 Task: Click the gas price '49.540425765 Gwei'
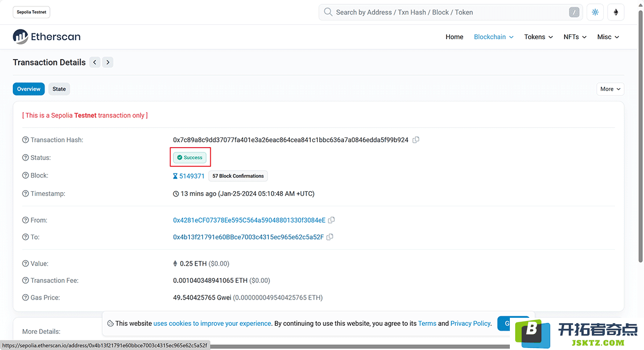202,297
